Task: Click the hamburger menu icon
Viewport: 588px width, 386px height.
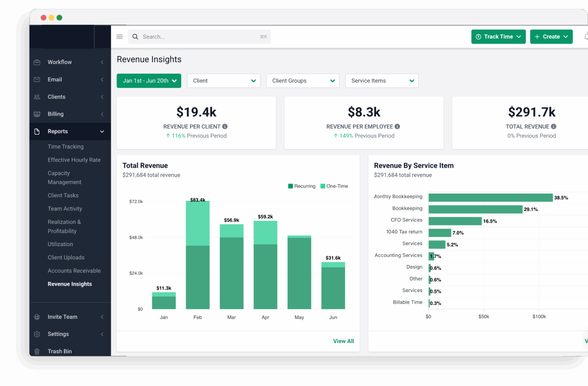Action: click(119, 37)
